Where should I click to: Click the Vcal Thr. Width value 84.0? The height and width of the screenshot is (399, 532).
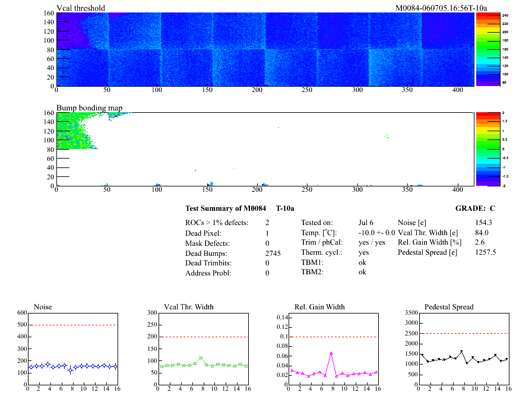[482, 233]
